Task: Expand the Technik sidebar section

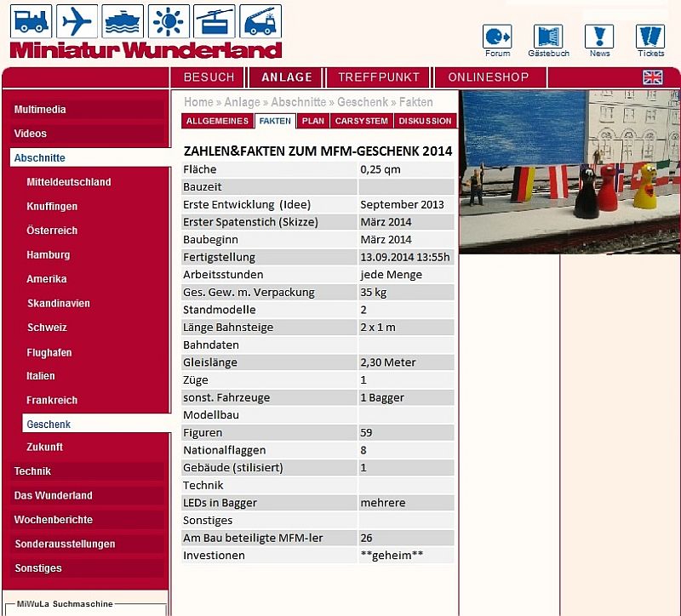Action: [x=33, y=471]
